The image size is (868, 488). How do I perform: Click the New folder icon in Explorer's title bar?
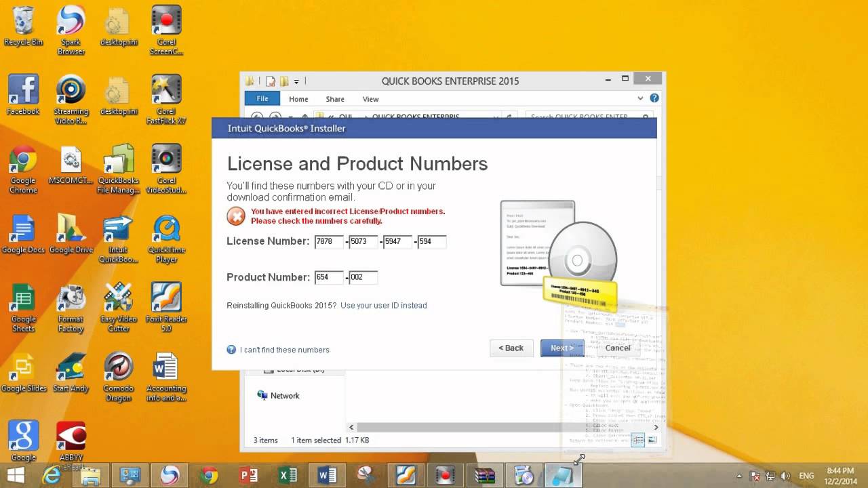click(283, 81)
